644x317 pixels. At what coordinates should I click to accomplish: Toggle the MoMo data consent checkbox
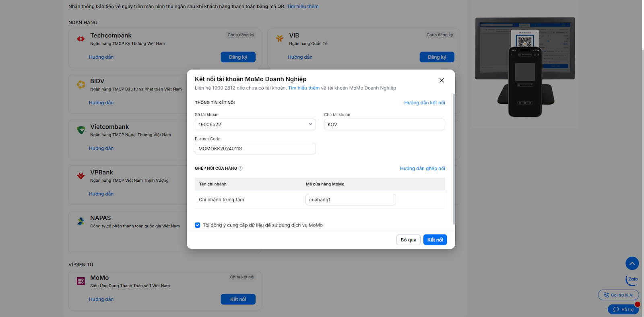pyautogui.click(x=198, y=225)
